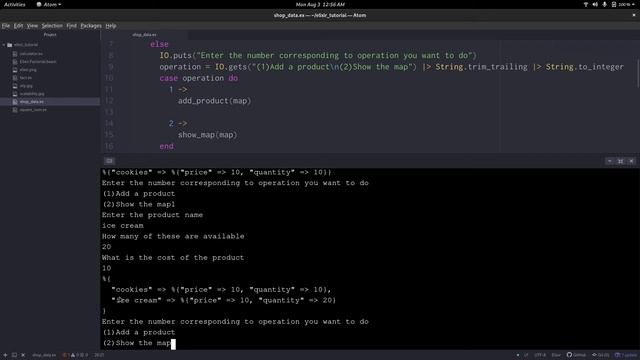Click the terminal line 'ice cream'
Image resolution: width=640 pixels, height=360 pixels.
pos(122,226)
